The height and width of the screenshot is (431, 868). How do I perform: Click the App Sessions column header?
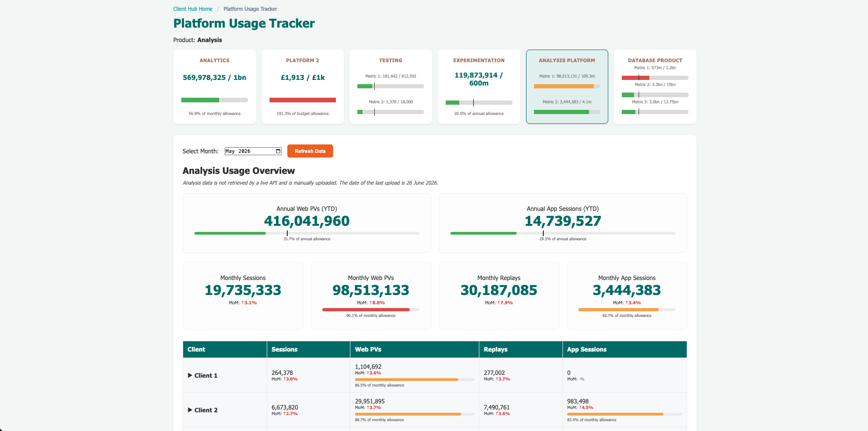tap(625, 349)
